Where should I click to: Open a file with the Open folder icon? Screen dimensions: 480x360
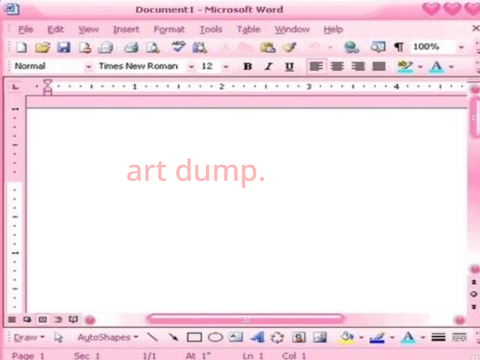(43, 47)
